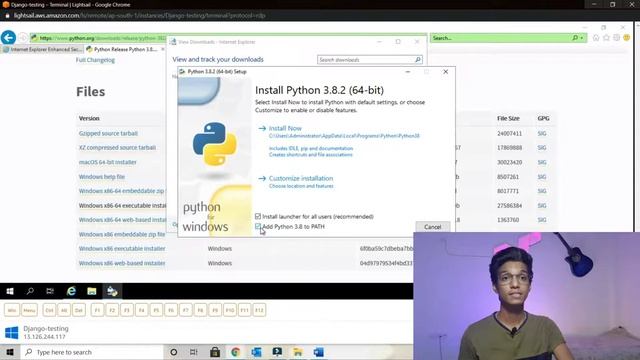
Task: Open Windows x86-64 web-based installer link
Action: click(122, 220)
